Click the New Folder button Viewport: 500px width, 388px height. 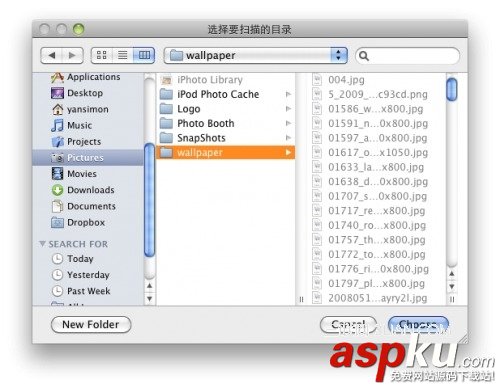point(91,324)
